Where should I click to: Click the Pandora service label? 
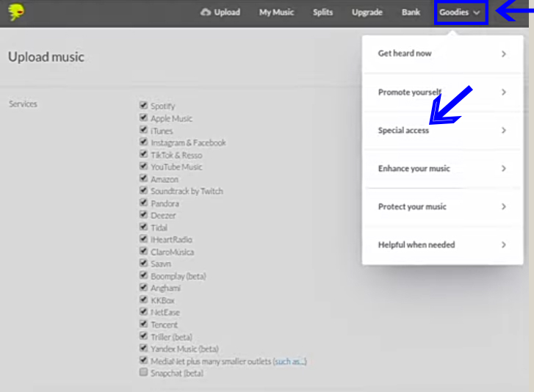point(165,203)
